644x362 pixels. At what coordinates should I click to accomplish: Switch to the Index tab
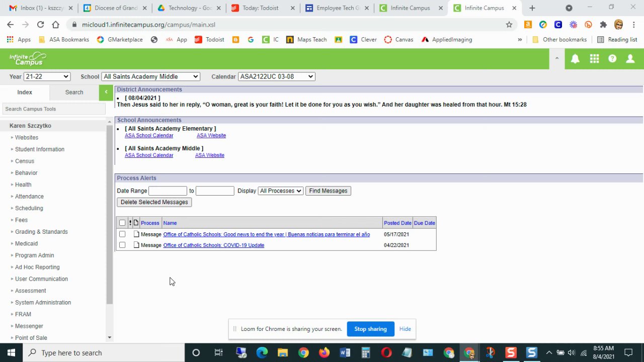tap(25, 92)
